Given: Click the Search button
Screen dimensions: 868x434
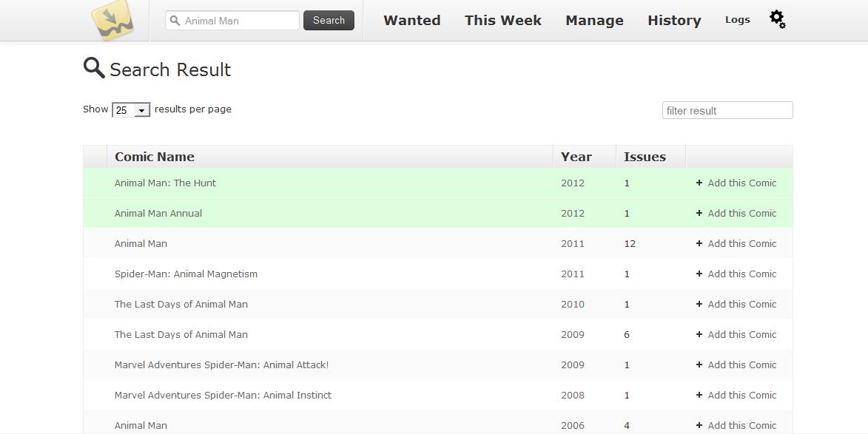Looking at the screenshot, I should pos(329,21).
